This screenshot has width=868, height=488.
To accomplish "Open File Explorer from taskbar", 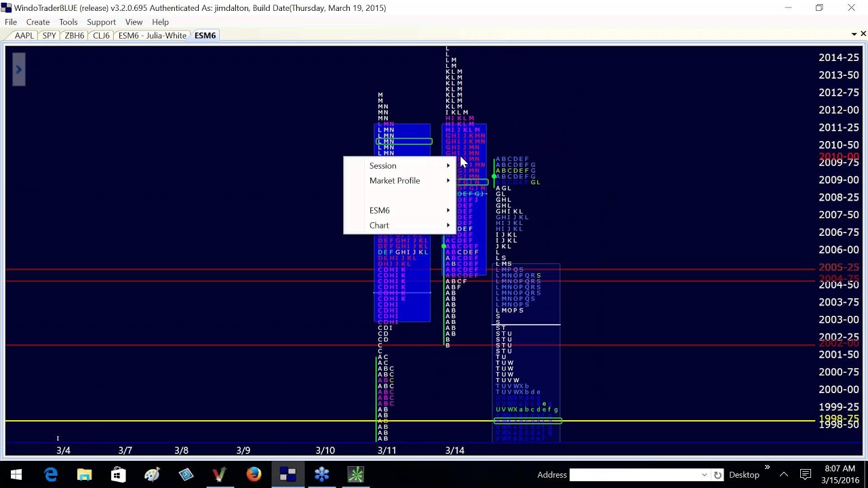I will (84, 474).
